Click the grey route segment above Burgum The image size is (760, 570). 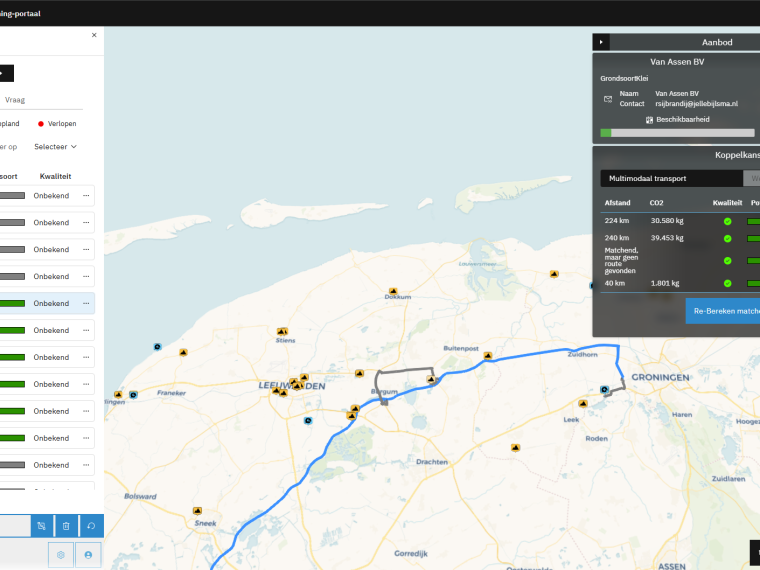click(x=405, y=369)
